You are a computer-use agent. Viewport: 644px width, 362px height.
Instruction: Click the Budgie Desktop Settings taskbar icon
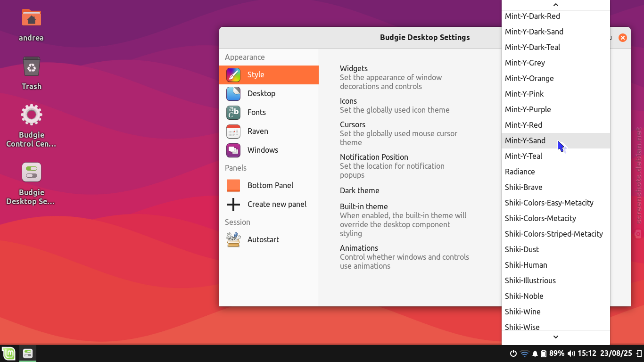pos(27,353)
